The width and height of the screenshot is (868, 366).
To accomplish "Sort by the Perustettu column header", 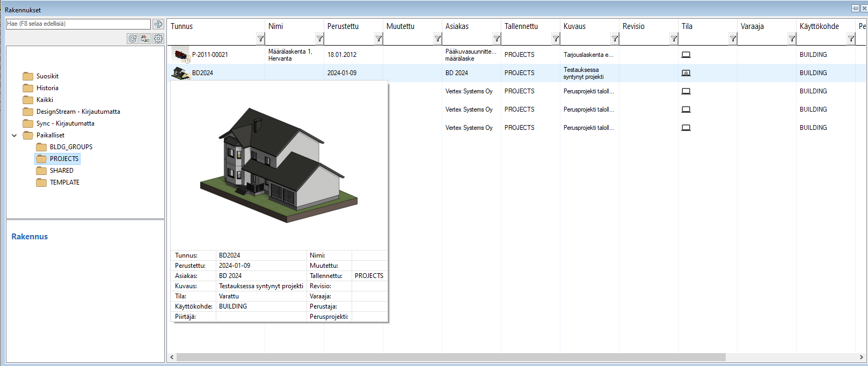I will (343, 26).
